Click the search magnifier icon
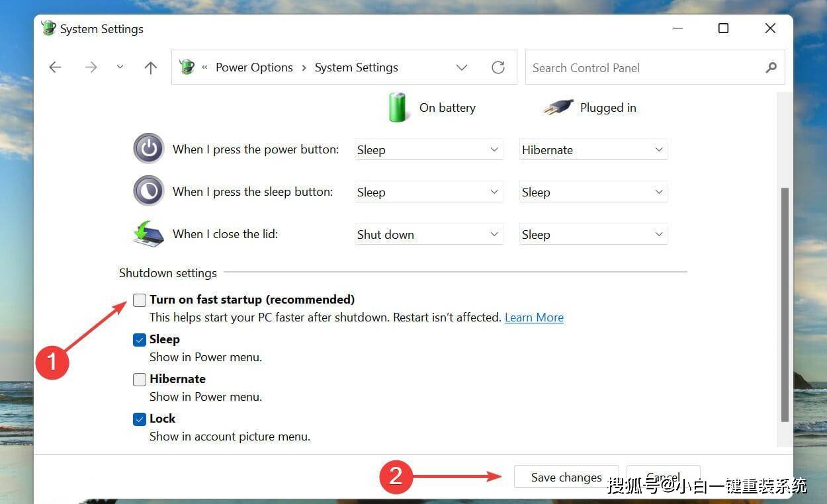This screenshot has height=504, width=827. coord(771,67)
